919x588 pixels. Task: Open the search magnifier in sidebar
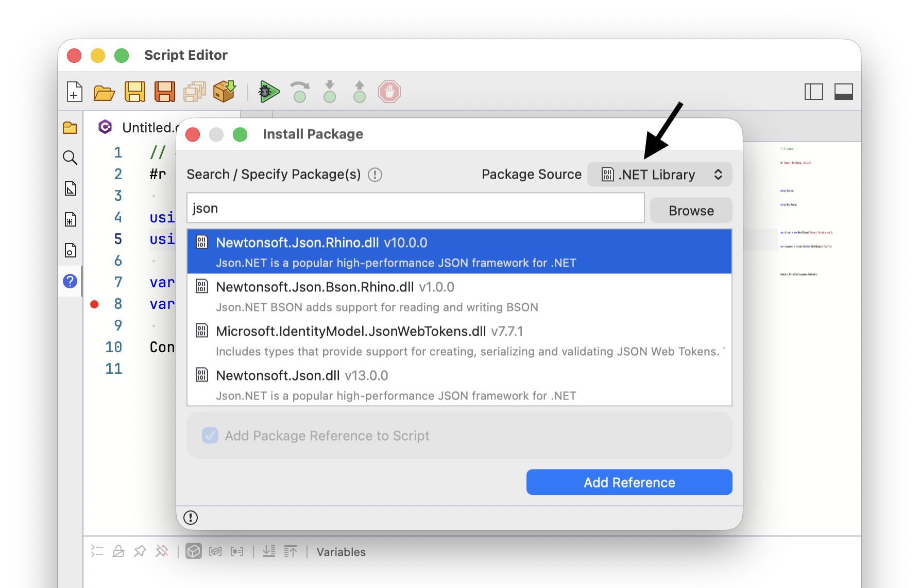click(70, 158)
